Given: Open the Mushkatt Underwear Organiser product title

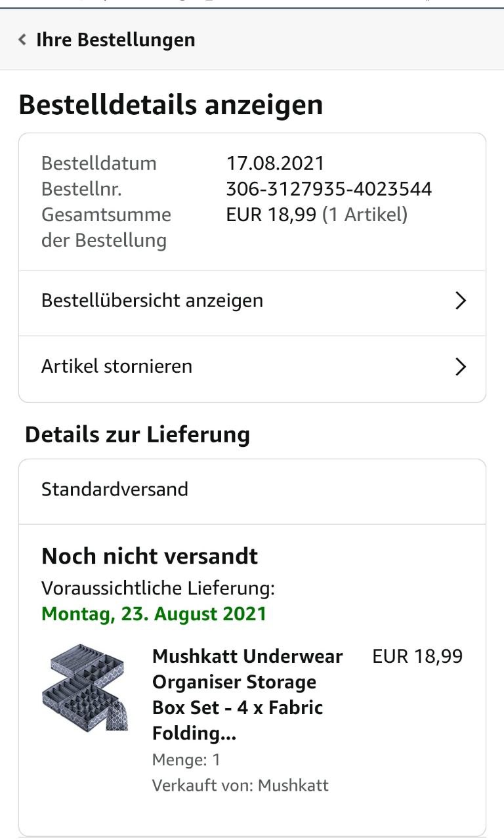Looking at the screenshot, I should pyautogui.click(x=248, y=695).
